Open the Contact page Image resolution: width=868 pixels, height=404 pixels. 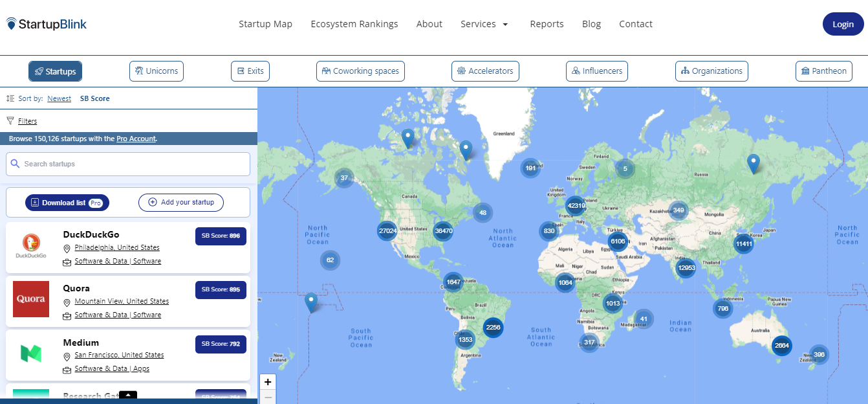tap(636, 24)
